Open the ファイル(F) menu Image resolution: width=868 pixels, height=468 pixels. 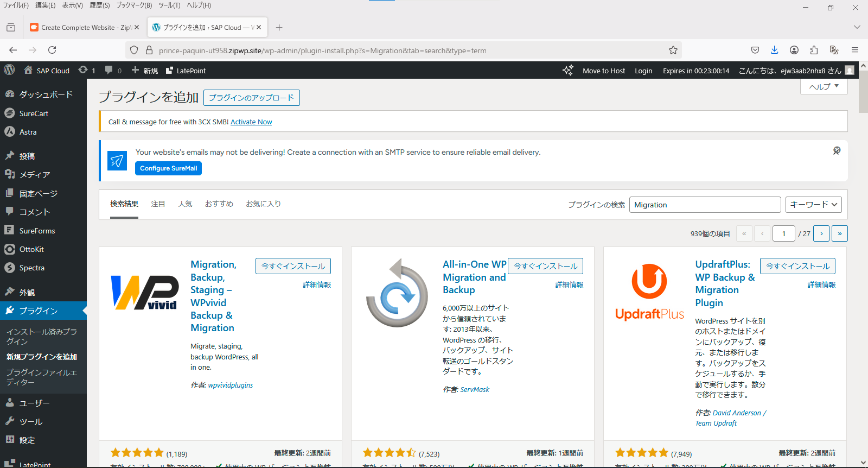16,5
